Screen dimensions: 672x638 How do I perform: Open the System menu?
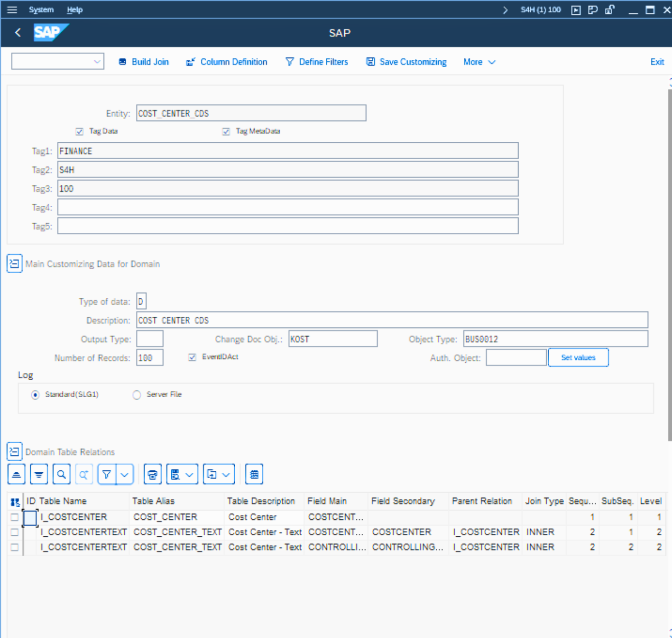[x=41, y=10]
